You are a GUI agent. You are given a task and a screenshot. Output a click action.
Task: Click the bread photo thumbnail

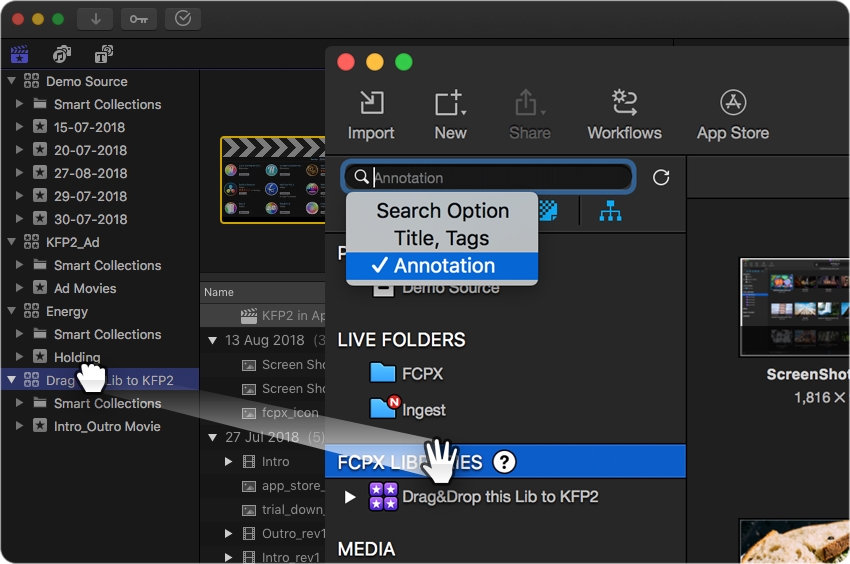click(795, 541)
